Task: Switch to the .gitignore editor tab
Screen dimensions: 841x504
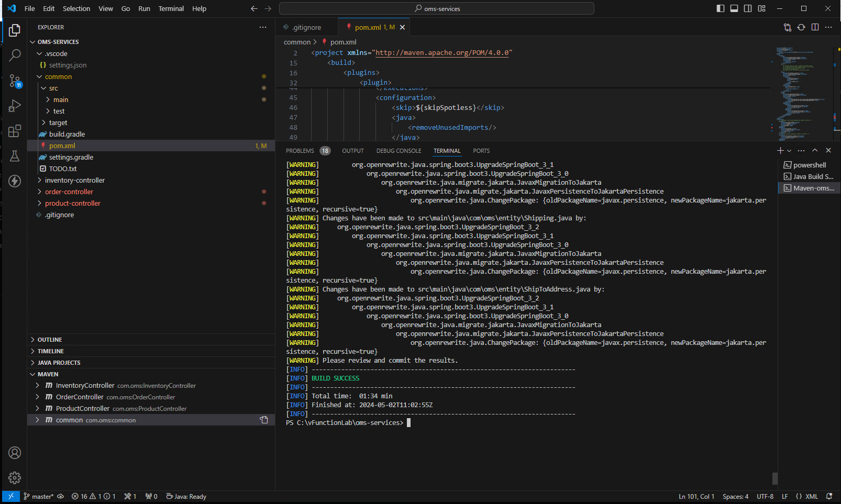Action: [307, 27]
